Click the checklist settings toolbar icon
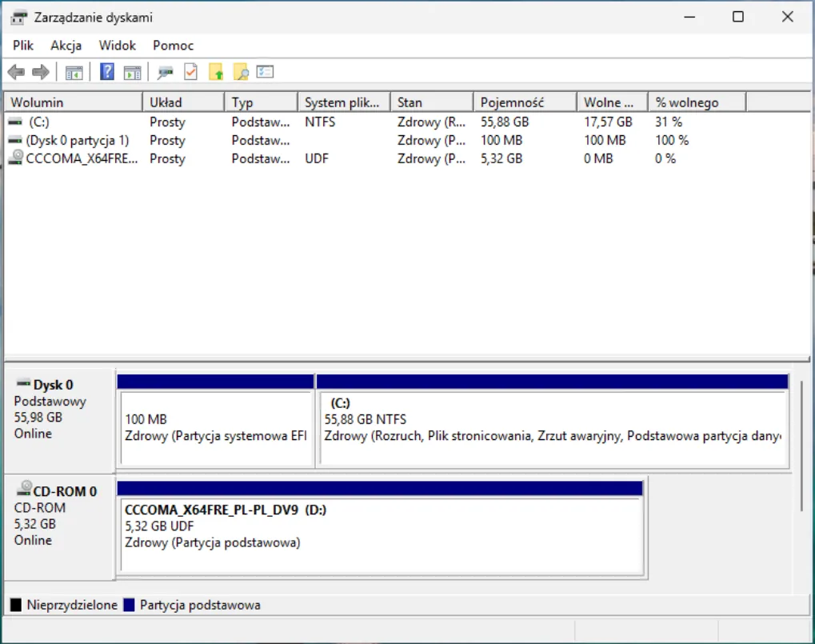The width and height of the screenshot is (815, 644). [x=265, y=73]
